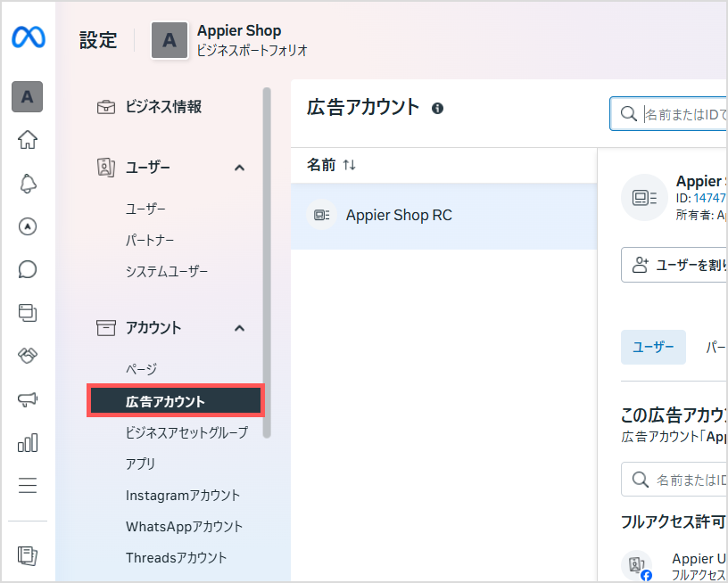The width and height of the screenshot is (728, 583).
Task: Go to Home icon in left rail
Action: tap(28, 140)
